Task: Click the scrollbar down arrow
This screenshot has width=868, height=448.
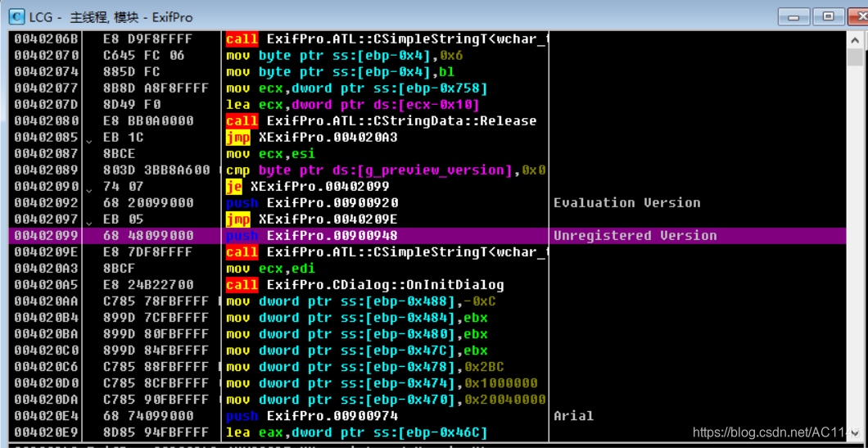Action: point(854,432)
